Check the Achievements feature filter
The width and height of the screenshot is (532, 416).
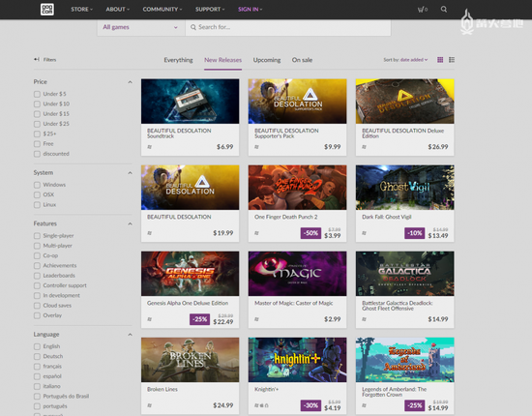click(x=37, y=266)
